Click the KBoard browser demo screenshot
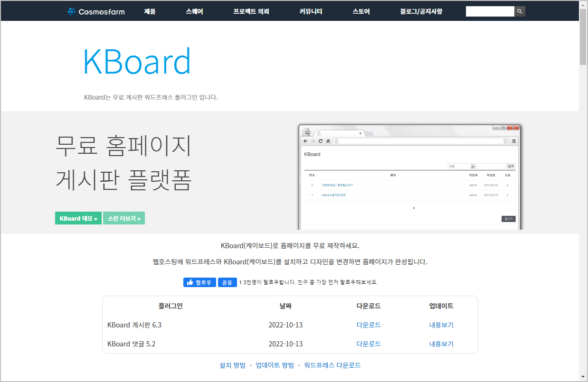This screenshot has height=382, width=588. point(410,177)
